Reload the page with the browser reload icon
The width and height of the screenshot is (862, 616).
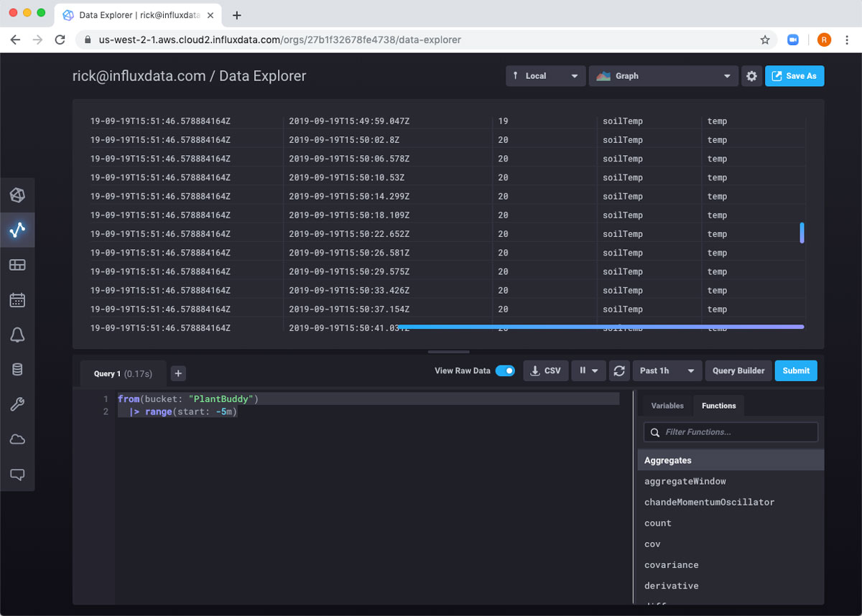click(x=60, y=40)
